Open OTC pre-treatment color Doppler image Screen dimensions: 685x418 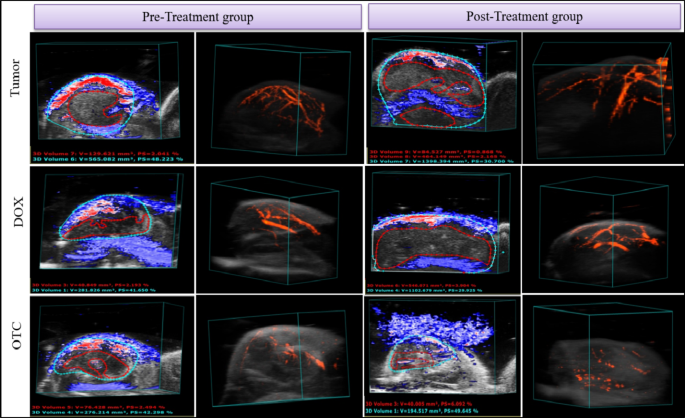pyautogui.click(x=112, y=356)
